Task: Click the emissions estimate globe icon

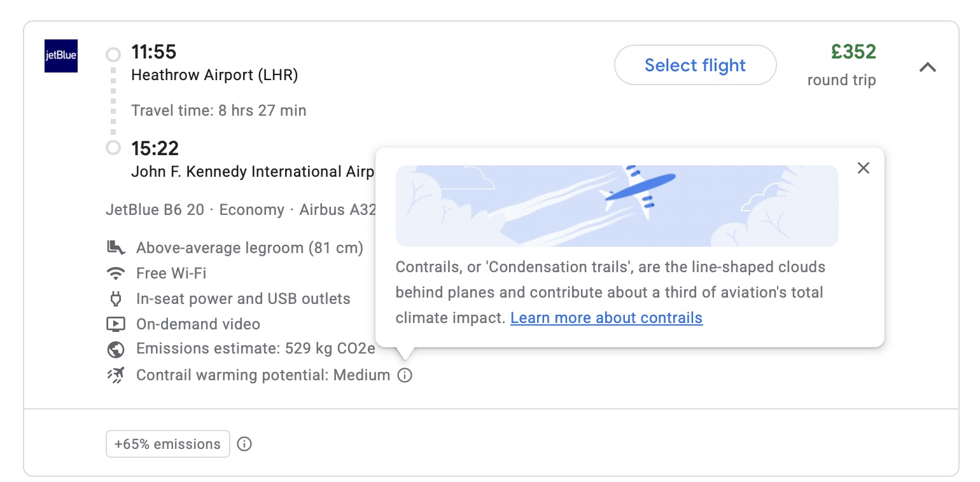Action: (x=115, y=349)
